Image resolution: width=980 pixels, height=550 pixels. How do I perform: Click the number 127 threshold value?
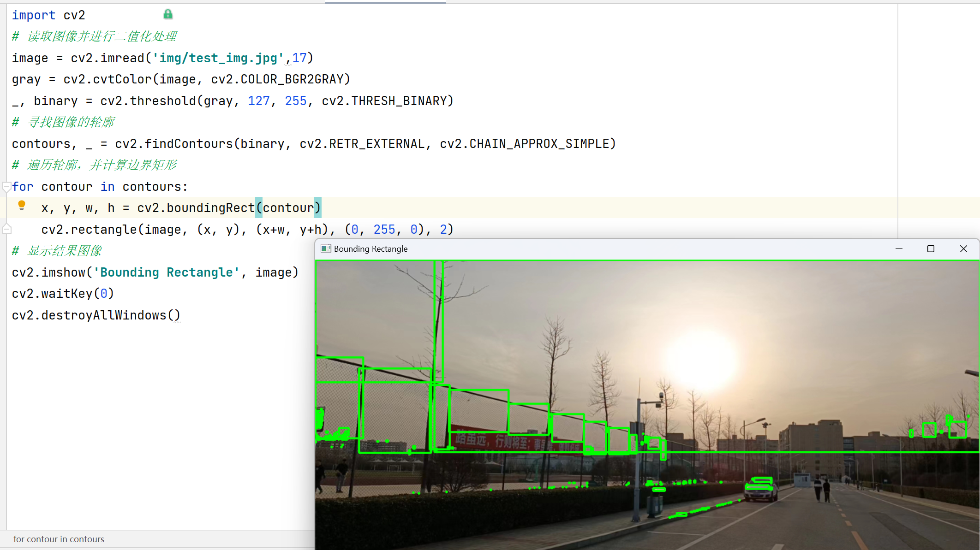pos(258,101)
